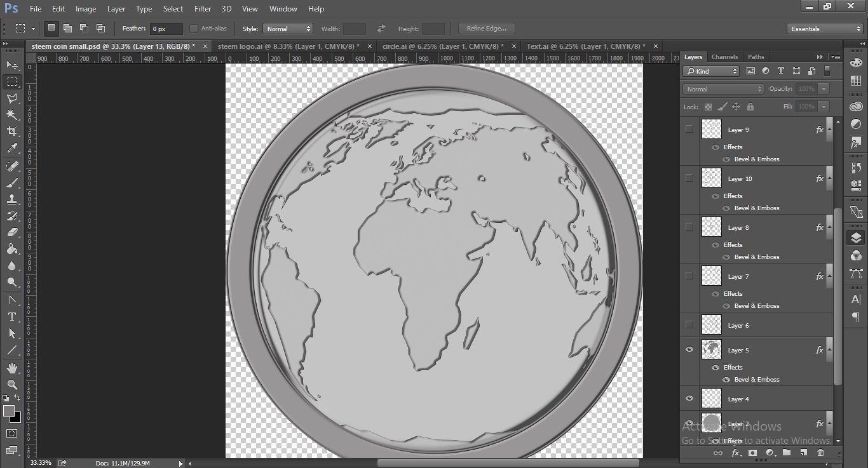
Task: Switch to the Channels tab
Action: 724,57
